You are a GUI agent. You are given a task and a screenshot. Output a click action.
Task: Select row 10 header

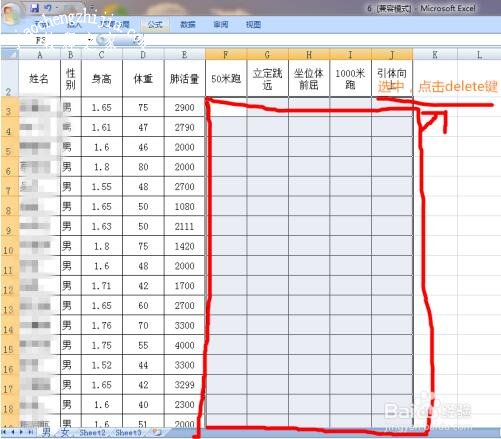(x=9, y=246)
